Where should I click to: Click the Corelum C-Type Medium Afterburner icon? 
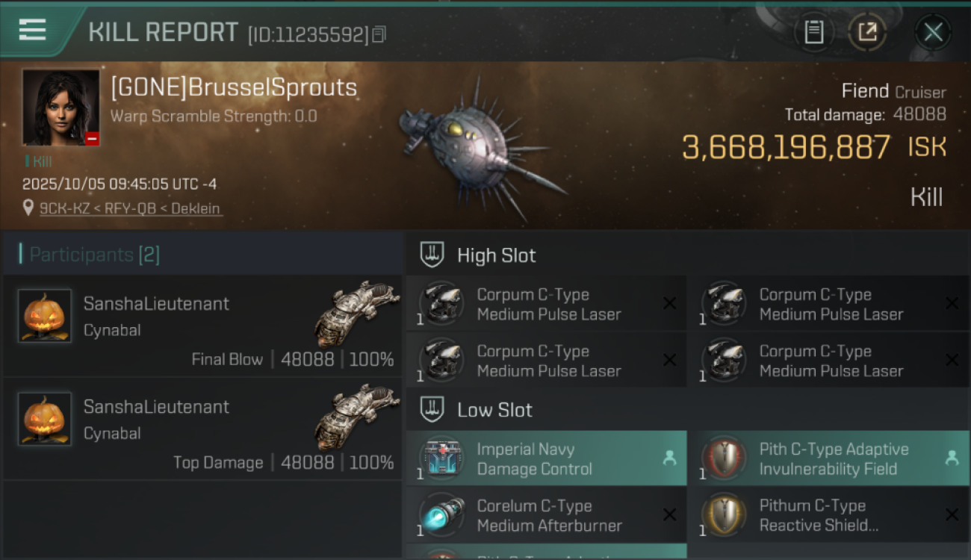441,515
